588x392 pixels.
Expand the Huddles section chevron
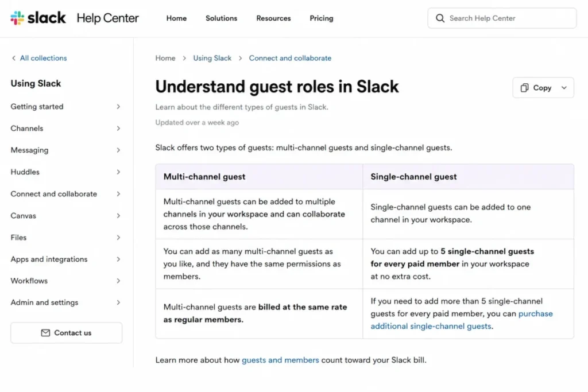[118, 172]
